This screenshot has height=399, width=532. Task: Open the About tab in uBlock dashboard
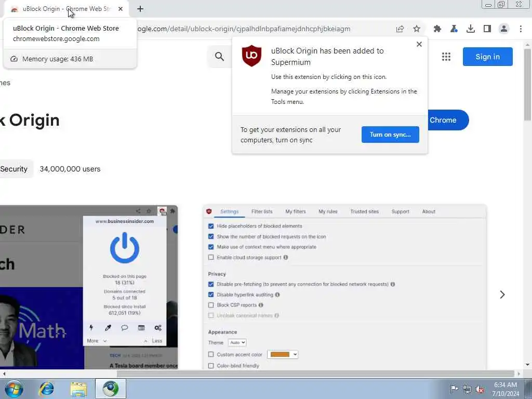tap(429, 211)
